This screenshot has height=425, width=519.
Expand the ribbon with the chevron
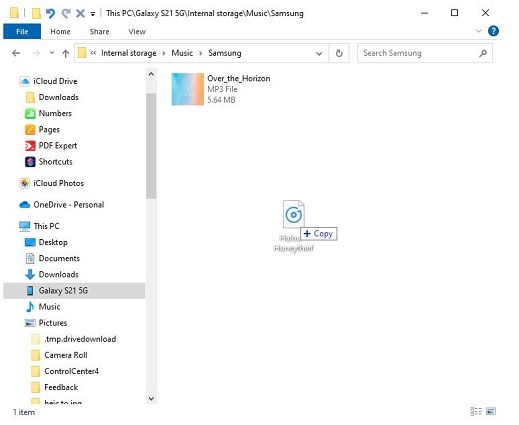(478, 31)
